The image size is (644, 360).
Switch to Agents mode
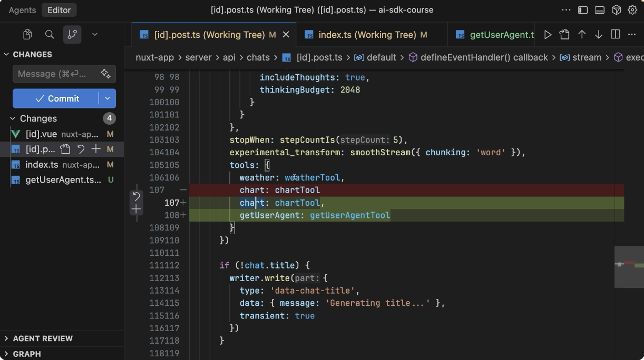[22, 10]
